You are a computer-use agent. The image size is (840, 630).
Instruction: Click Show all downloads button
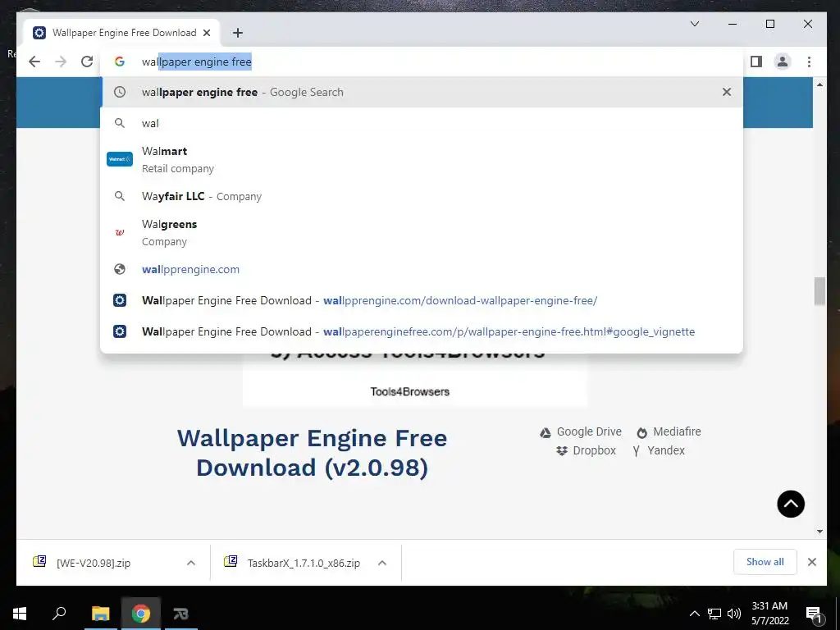[765, 561]
